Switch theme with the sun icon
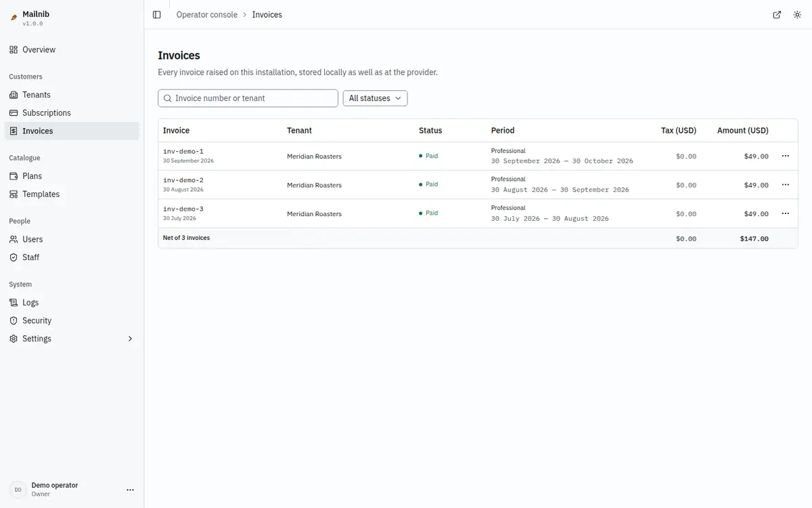The image size is (812, 508). point(797,15)
